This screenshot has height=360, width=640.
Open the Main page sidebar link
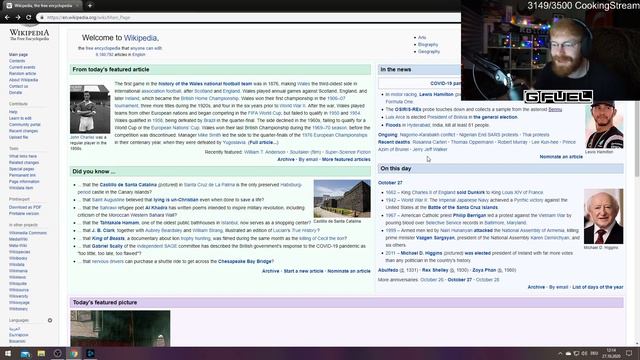(18, 54)
